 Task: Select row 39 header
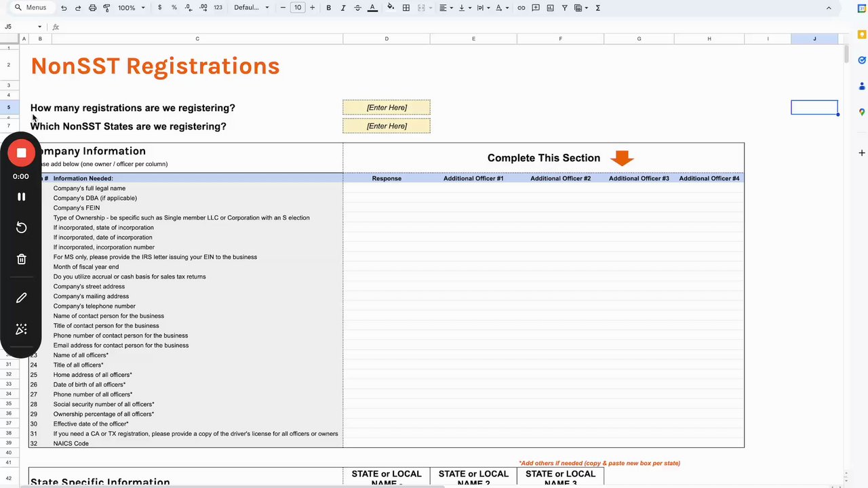(x=9, y=443)
